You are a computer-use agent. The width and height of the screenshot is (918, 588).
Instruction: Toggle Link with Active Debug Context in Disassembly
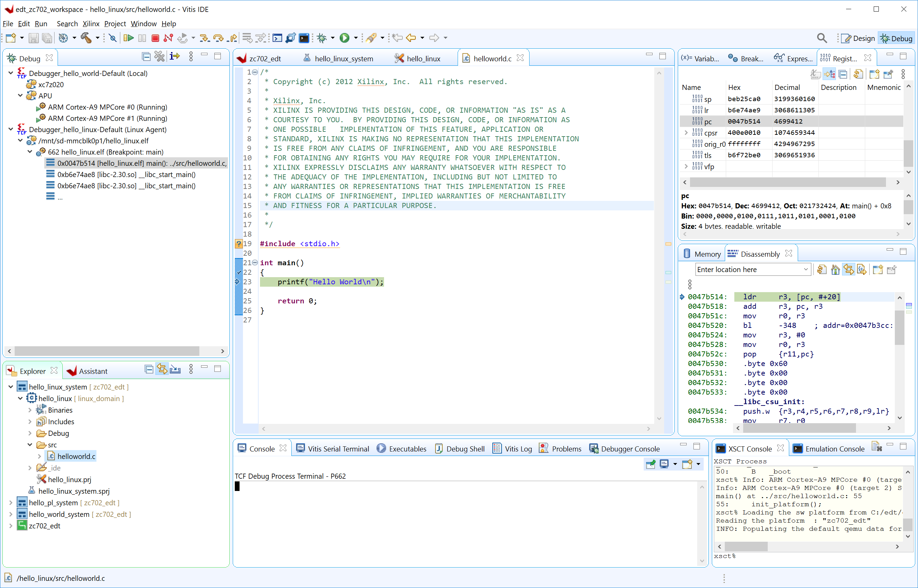pos(848,270)
